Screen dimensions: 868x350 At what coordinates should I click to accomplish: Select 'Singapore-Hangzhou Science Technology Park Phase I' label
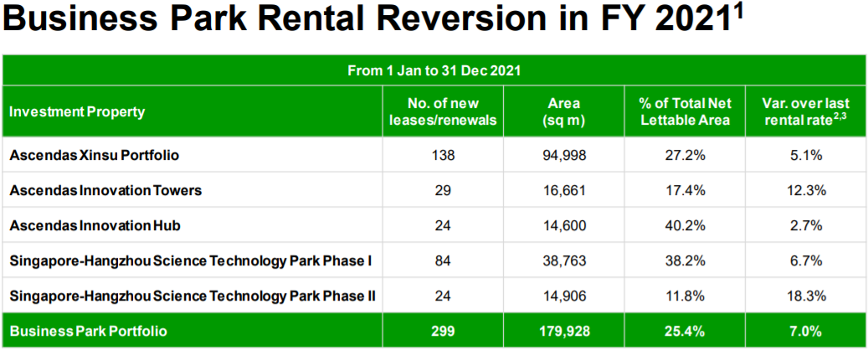[x=191, y=261]
